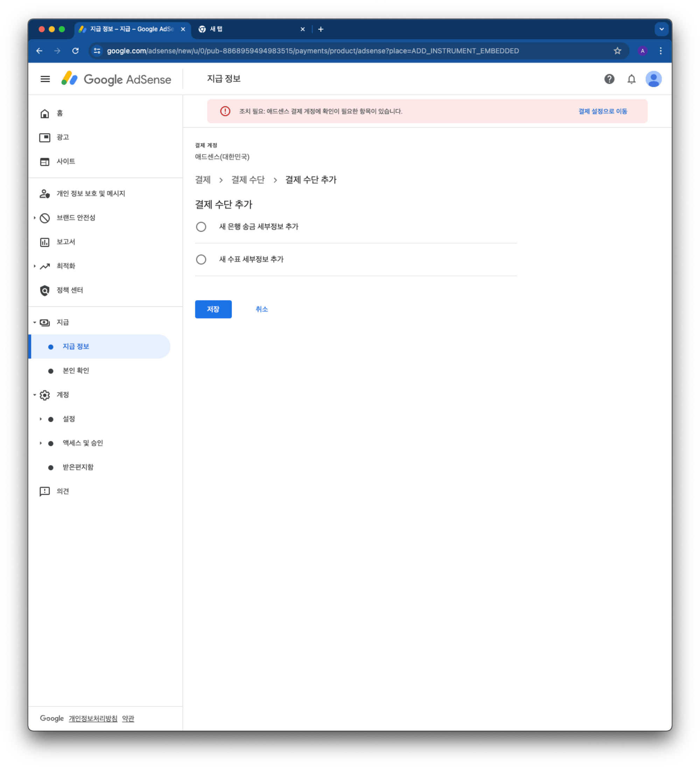This screenshot has height=768, width=700.
Task: Click the Google AdSense logo
Action: tap(116, 79)
